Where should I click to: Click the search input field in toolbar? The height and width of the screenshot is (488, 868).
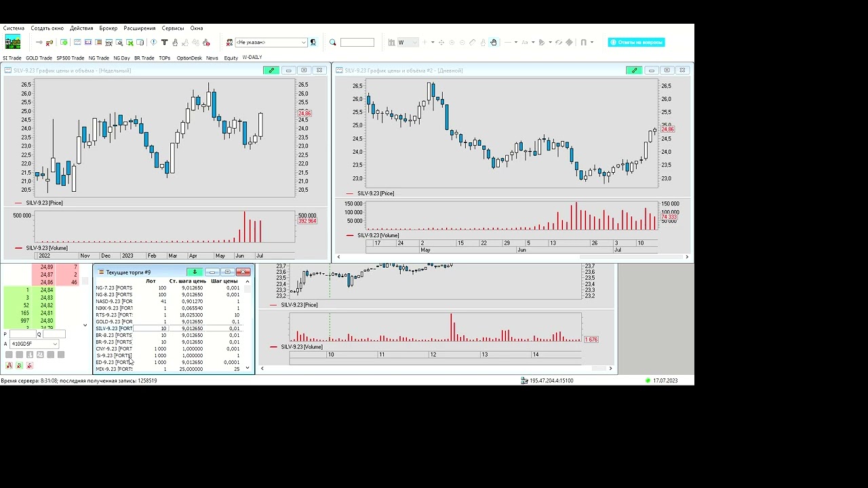[x=357, y=42]
